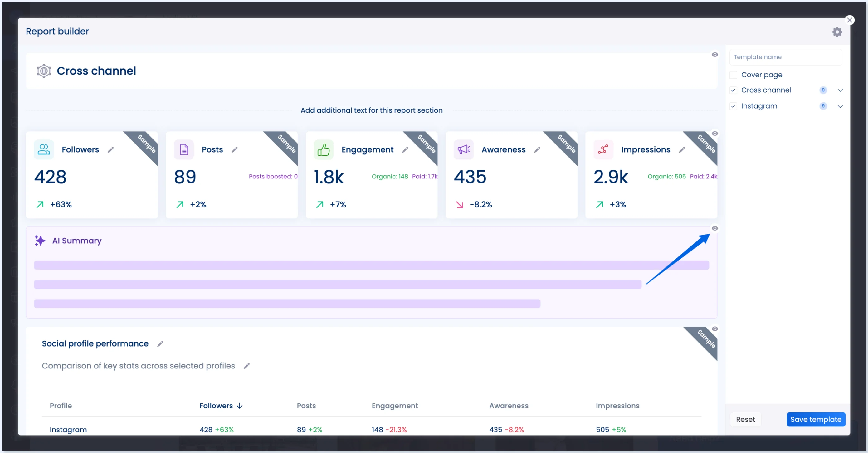Enable the Cover page checkbox
Viewport: 868px width, 453px height.
733,75
